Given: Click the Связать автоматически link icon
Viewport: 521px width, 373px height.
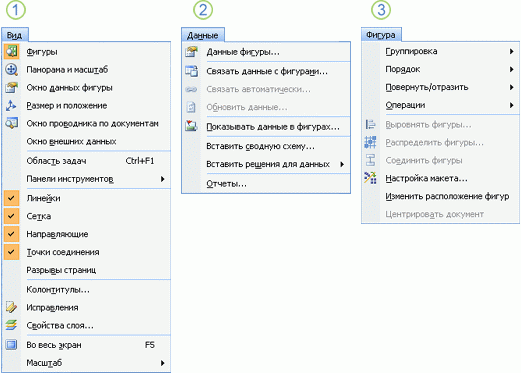Looking at the screenshot, I should click(191, 89).
